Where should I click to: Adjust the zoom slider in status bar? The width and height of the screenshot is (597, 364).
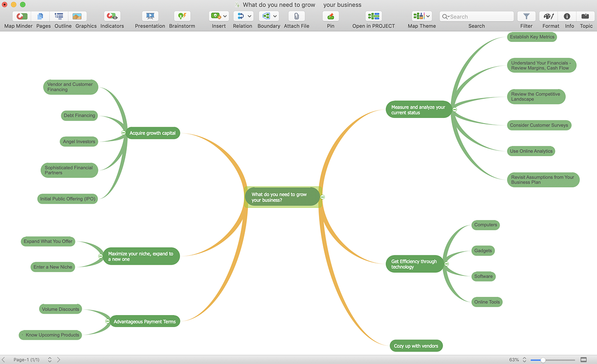tap(543, 360)
